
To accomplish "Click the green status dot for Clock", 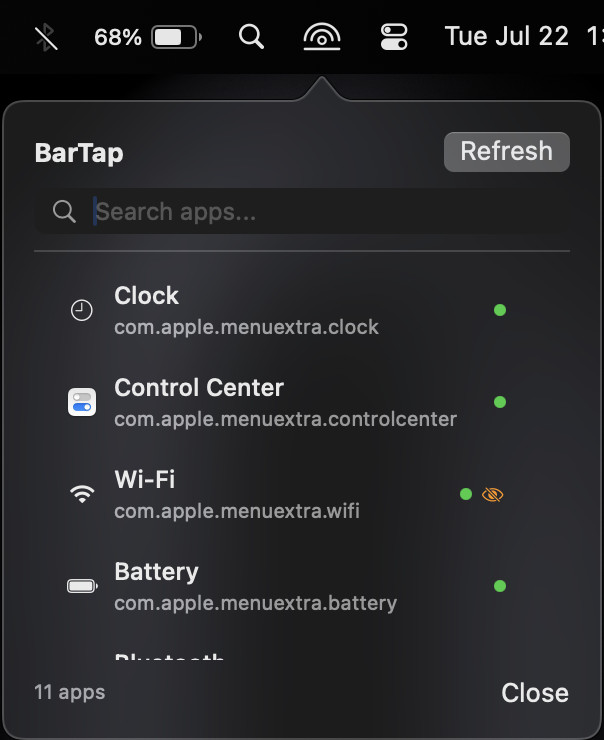I will (500, 310).
